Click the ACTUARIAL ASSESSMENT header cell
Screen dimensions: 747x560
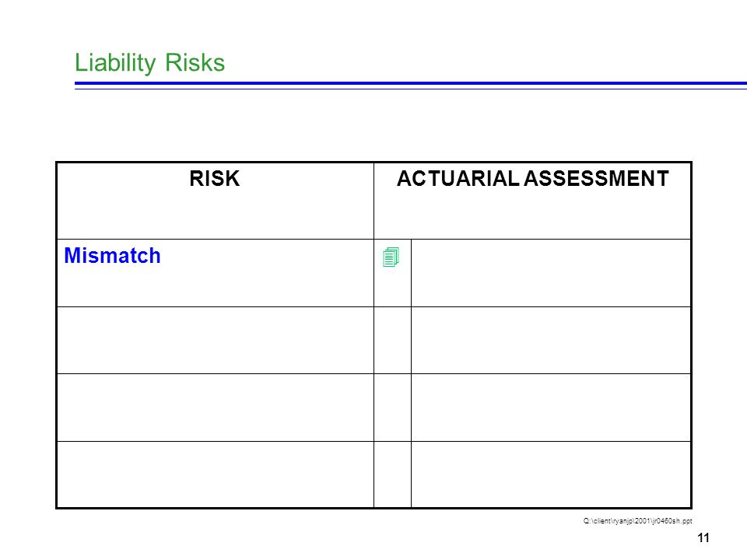pyautogui.click(x=532, y=201)
